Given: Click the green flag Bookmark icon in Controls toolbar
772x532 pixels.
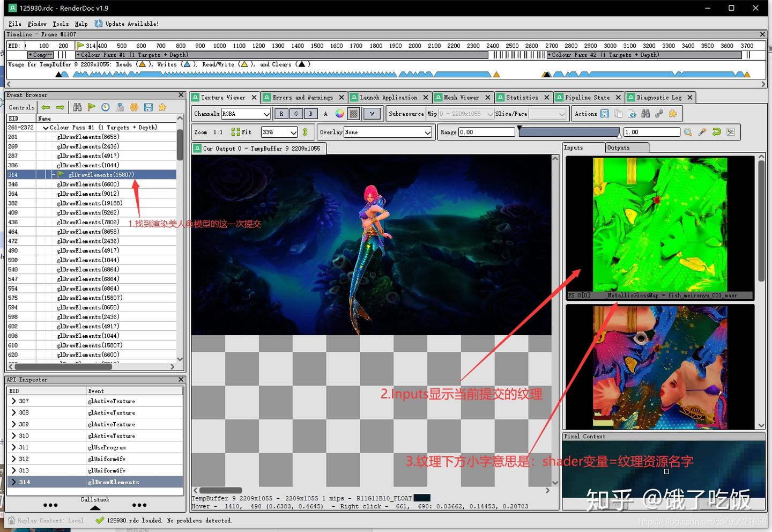Looking at the screenshot, I should click(91, 107).
